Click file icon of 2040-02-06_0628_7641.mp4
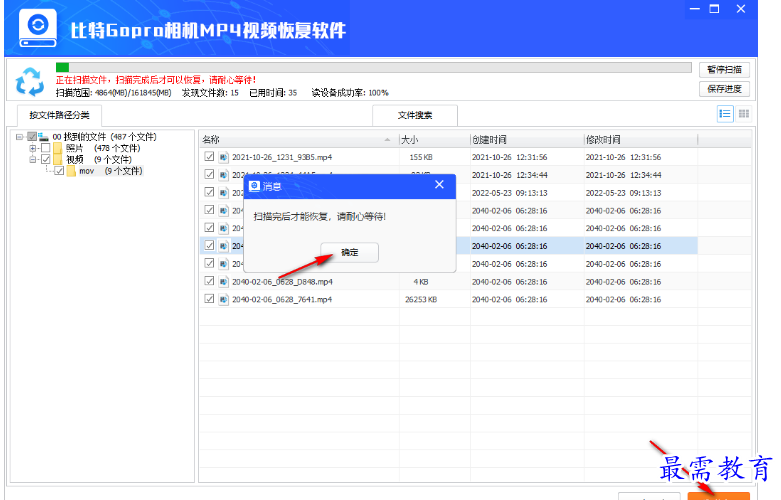Viewport: 781px width, 500px height. point(224,300)
